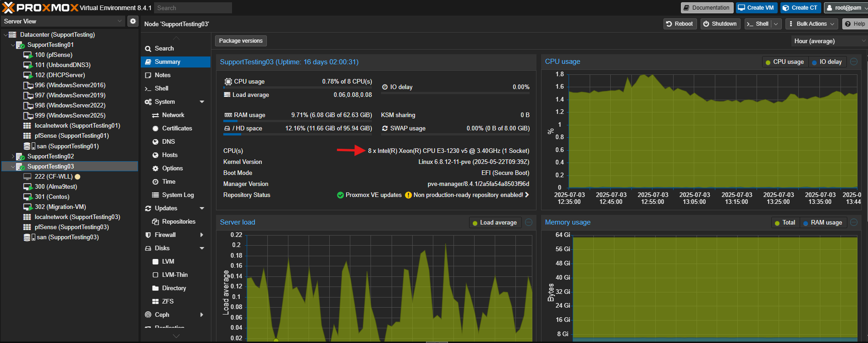
Task: Open the Certificates page
Action: tap(176, 128)
